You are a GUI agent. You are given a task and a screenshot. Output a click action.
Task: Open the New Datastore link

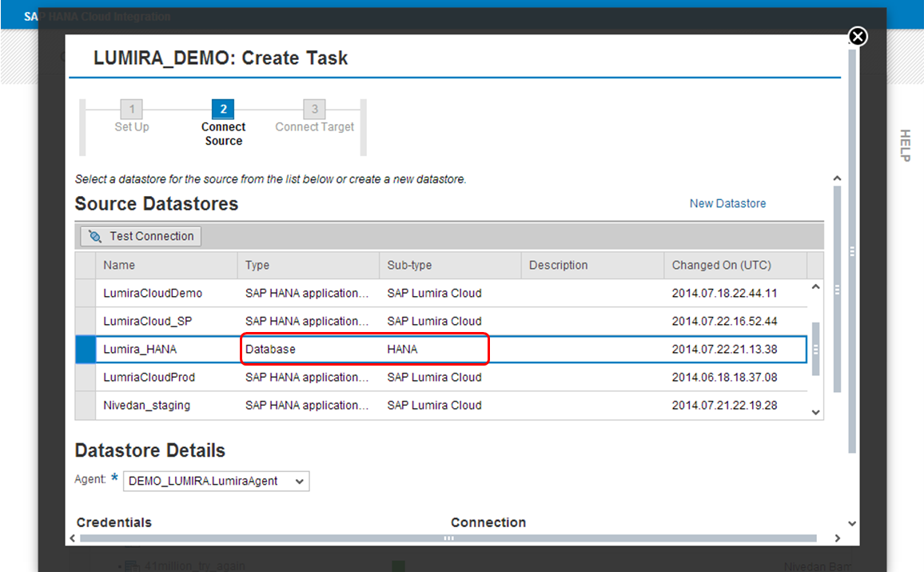727,203
